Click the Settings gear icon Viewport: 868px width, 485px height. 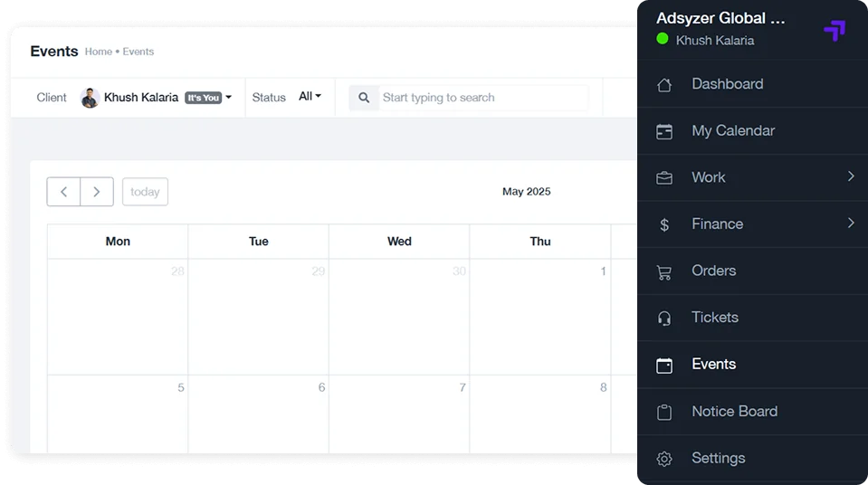click(664, 459)
